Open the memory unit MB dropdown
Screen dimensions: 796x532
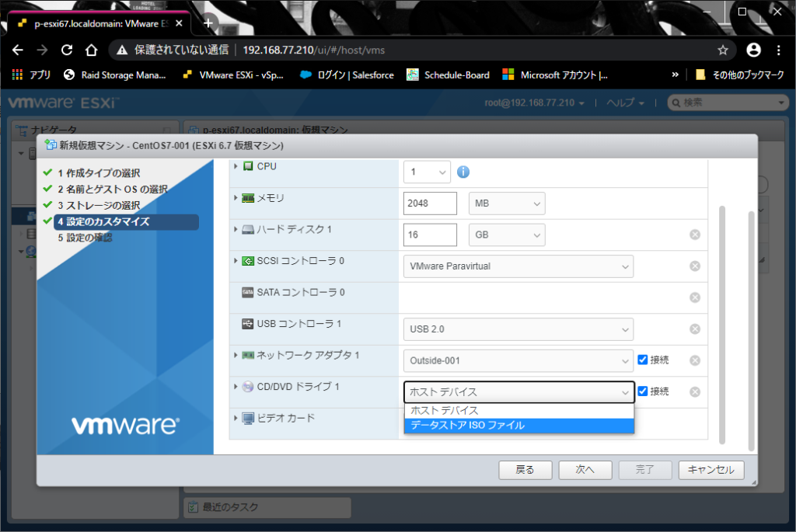click(x=507, y=203)
